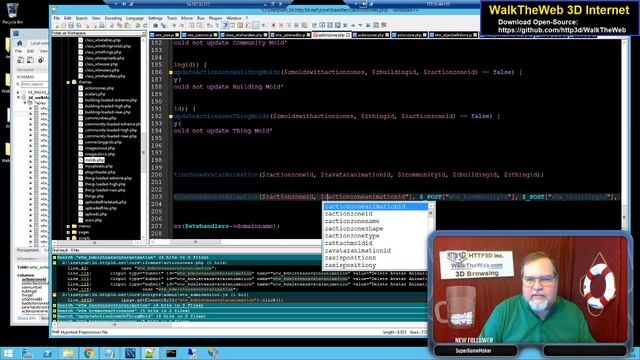
Task: Click the Save All toolbar icon
Action: click(79, 25)
